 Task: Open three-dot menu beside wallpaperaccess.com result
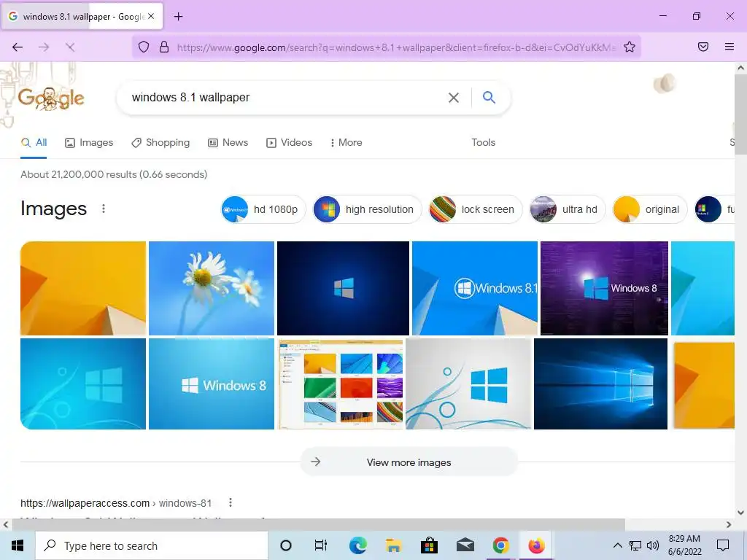pyautogui.click(x=231, y=502)
